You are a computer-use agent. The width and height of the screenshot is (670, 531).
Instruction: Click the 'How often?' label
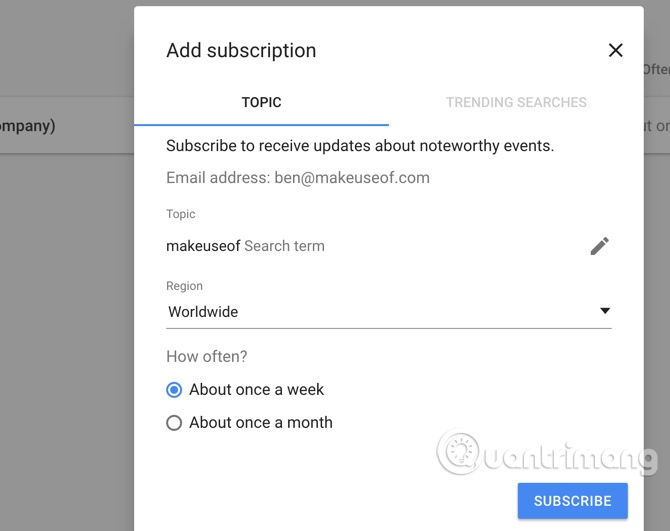(x=207, y=356)
